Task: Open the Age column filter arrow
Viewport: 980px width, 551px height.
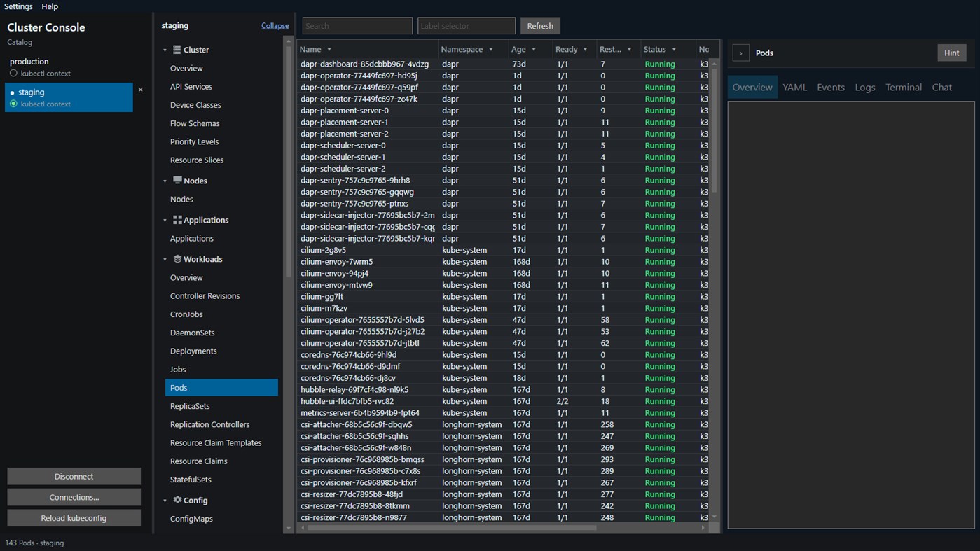Action: pyautogui.click(x=534, y=50)
